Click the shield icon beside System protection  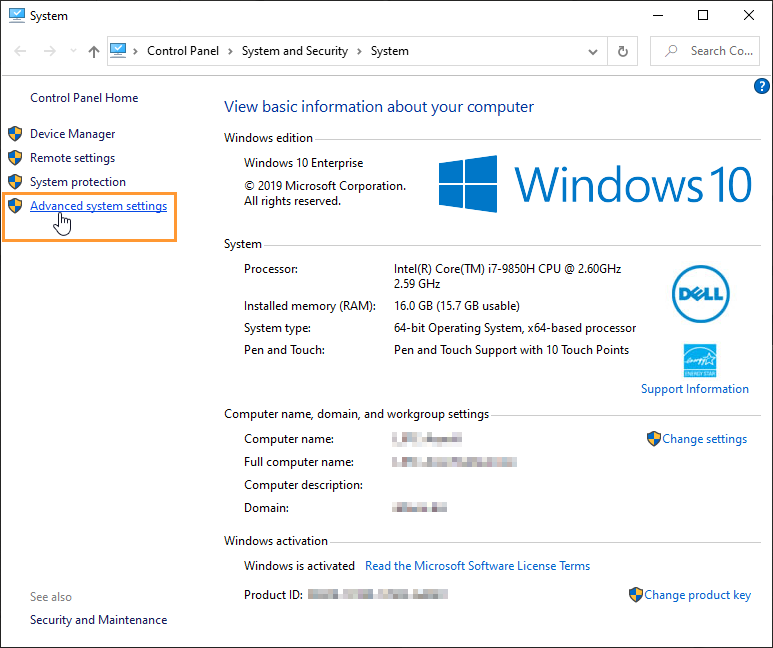tap(14, 182)
